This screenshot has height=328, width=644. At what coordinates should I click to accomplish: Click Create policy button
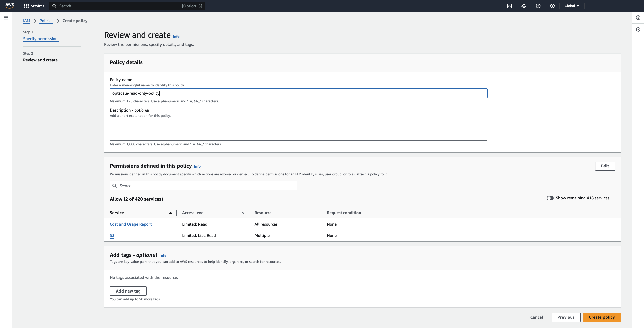pyautogui.click(x=601, y=317)
